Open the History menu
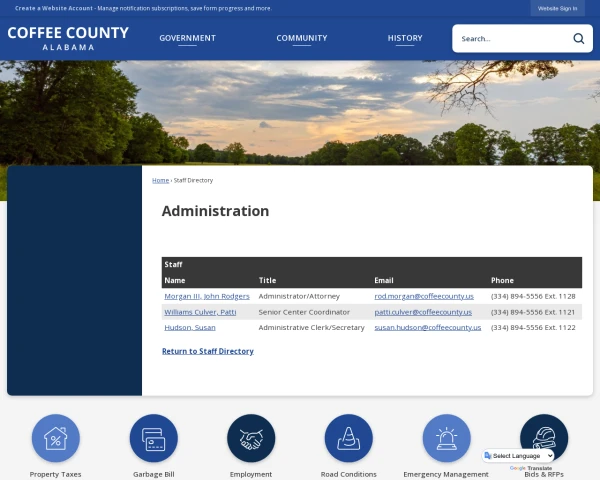This screenshot has width=600, height=480. (x=405, y=38)
